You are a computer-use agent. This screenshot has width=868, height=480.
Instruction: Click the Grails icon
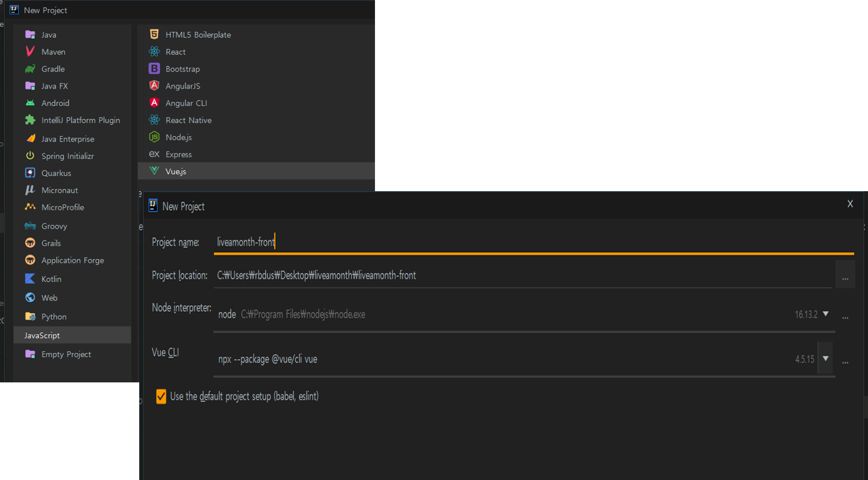point(30,243)
